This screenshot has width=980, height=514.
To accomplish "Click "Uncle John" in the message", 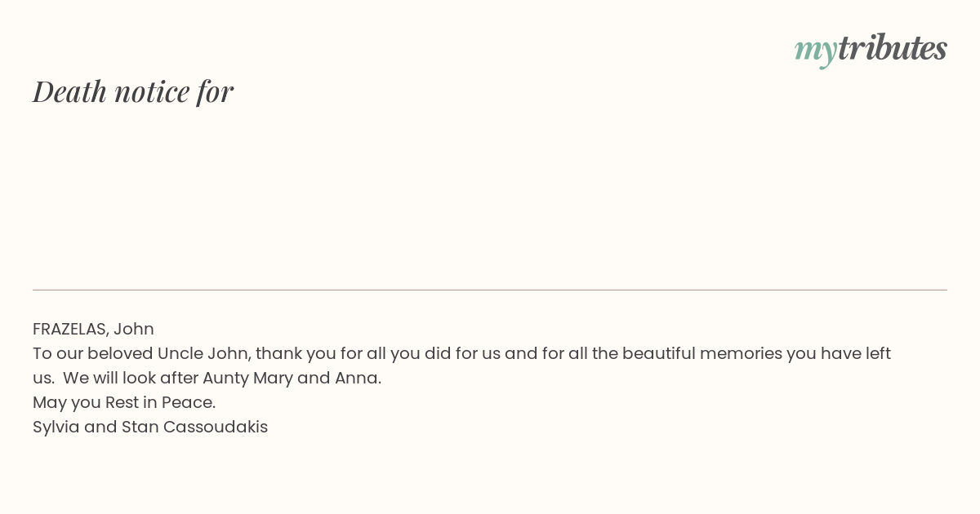I will pyautogui.click(x=203, y=353).
